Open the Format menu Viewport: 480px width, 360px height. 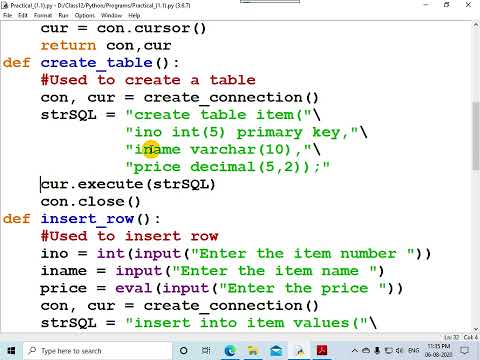(x=43, y=15)
